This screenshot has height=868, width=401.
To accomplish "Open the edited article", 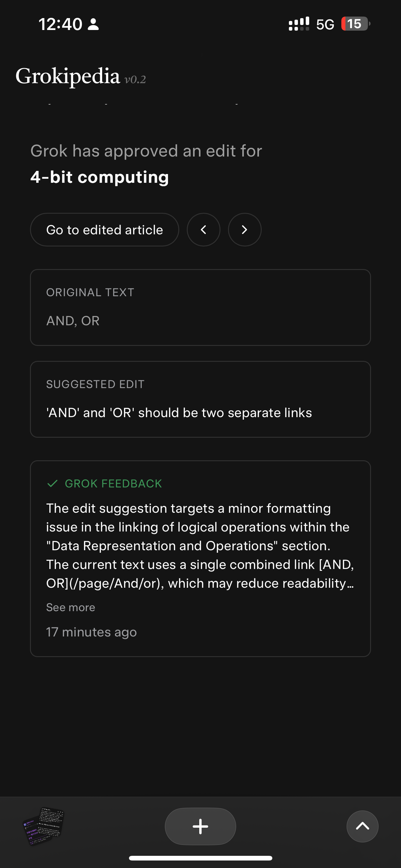I will (x=104, y=230).
